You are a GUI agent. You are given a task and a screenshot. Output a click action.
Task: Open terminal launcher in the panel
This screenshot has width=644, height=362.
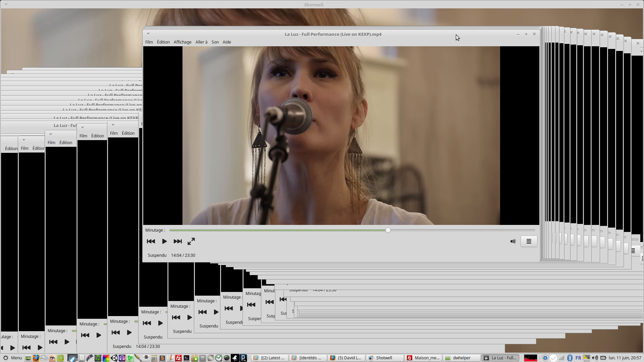[186, 358]
